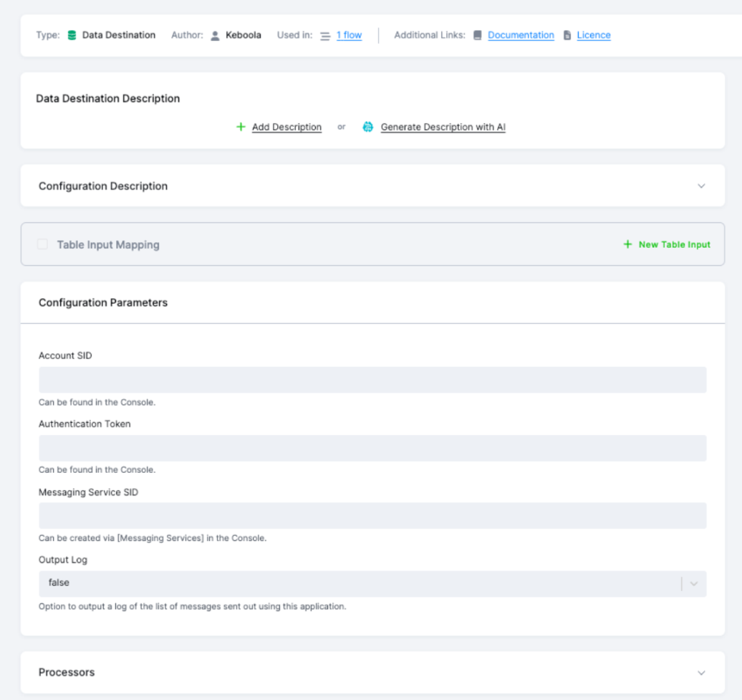Click the list icon beside Used in
Image resolution: width=742 pixels, height=700 pixels.
(324, 34)
